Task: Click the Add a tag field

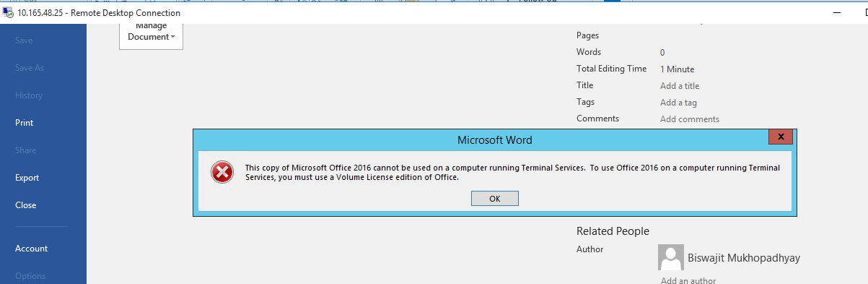Action: (x=678, y=103)
